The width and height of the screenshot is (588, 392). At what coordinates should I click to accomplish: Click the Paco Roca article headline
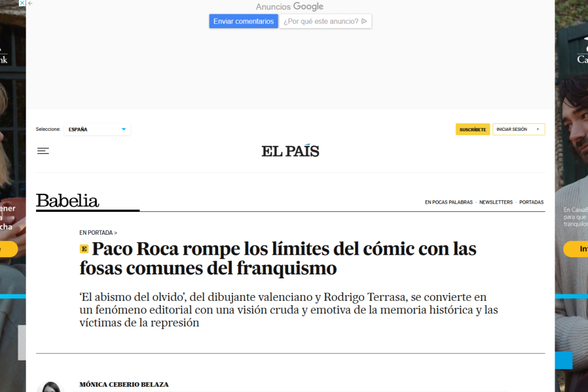278,258
